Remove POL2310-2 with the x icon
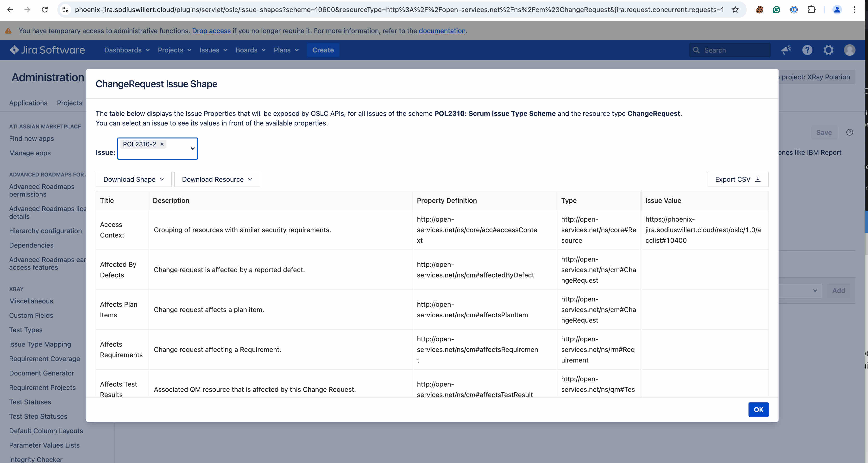The image size is (868, 463). [x=162, y=144]
